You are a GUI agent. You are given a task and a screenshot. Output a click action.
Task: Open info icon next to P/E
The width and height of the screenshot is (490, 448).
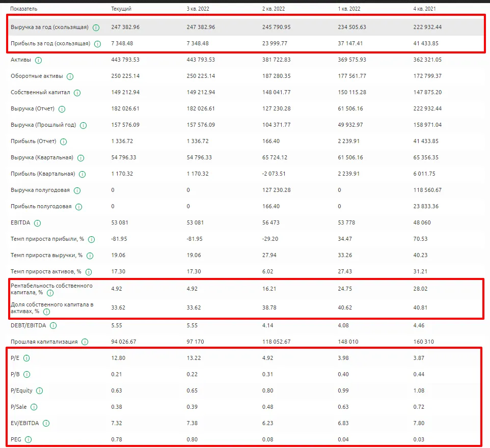pos(26,358)
